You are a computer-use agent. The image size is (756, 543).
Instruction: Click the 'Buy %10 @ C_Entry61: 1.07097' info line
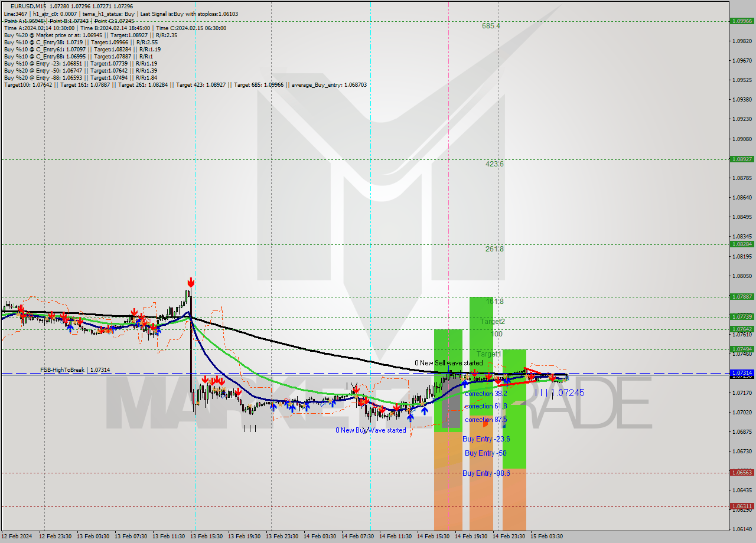[x=82, y=49]
